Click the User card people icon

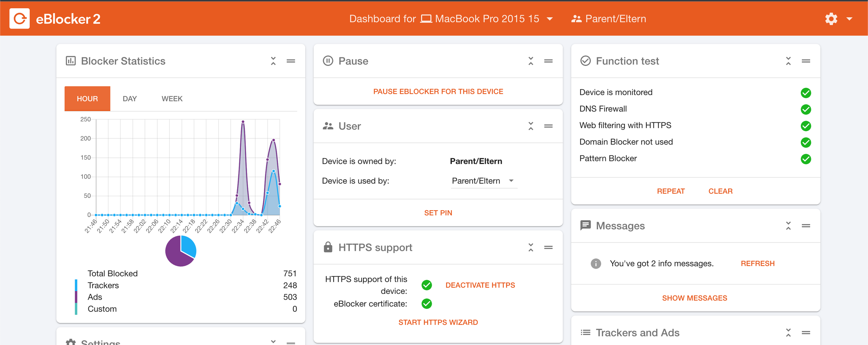pyautogui.click(x=328, y=126)
